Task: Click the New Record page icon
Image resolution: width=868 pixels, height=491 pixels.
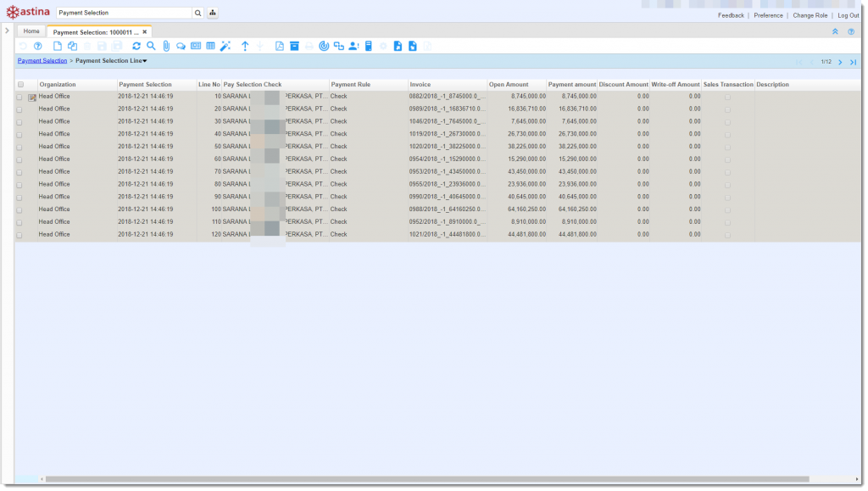Action: (58, 46)
